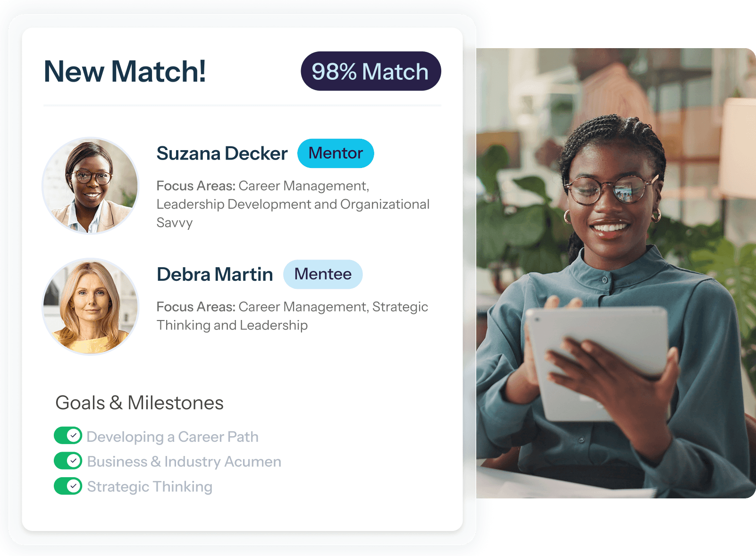This screenshot has width=756, height=556.
Task: Click the checkmark icon on Strategic Thinking toggle
Action: click(73, 486)
